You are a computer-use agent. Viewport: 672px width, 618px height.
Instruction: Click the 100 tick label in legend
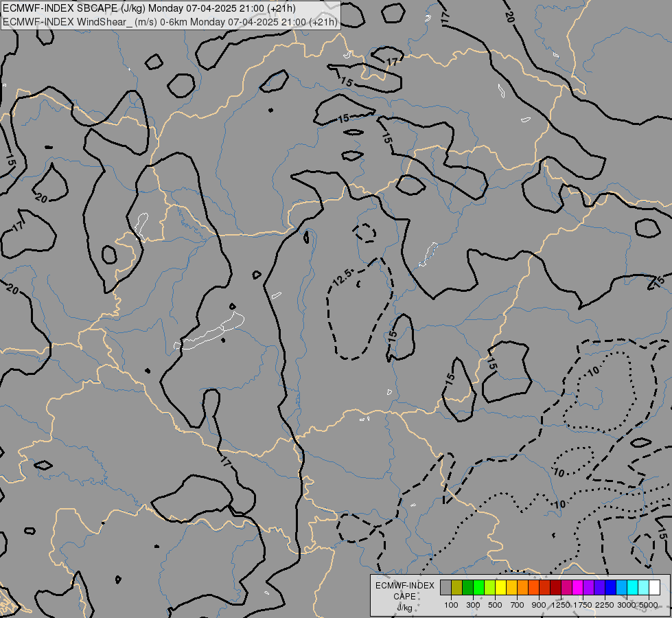pos(451,605)
